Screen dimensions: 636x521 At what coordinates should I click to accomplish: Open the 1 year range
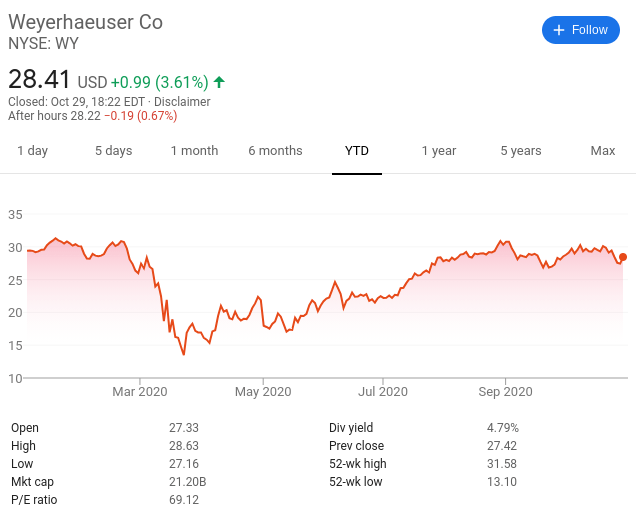coord(439,151)
